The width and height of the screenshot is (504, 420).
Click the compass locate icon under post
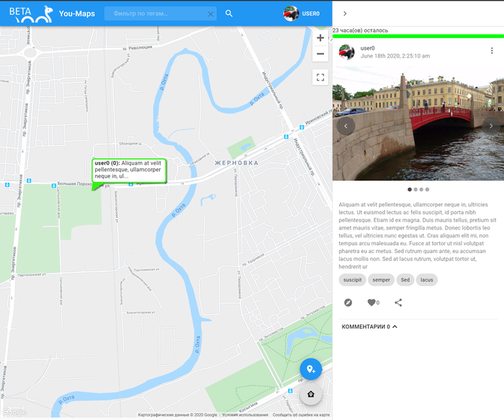[348, 303]
